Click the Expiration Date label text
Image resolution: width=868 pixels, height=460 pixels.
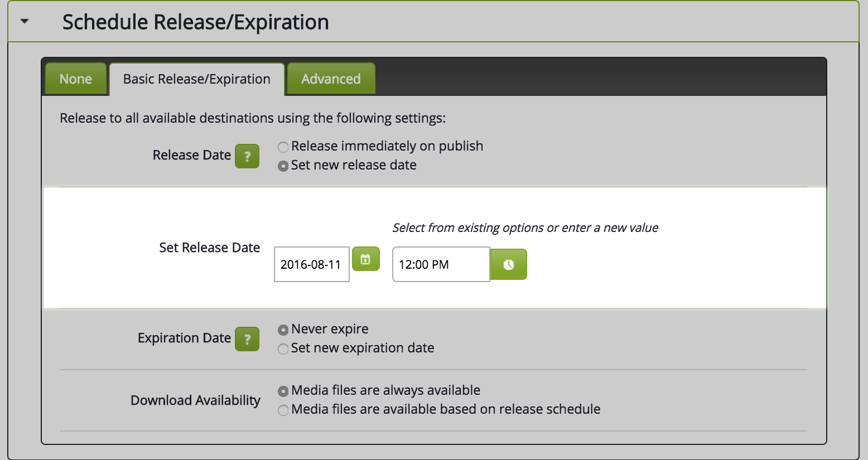click(x=184, y=338)
